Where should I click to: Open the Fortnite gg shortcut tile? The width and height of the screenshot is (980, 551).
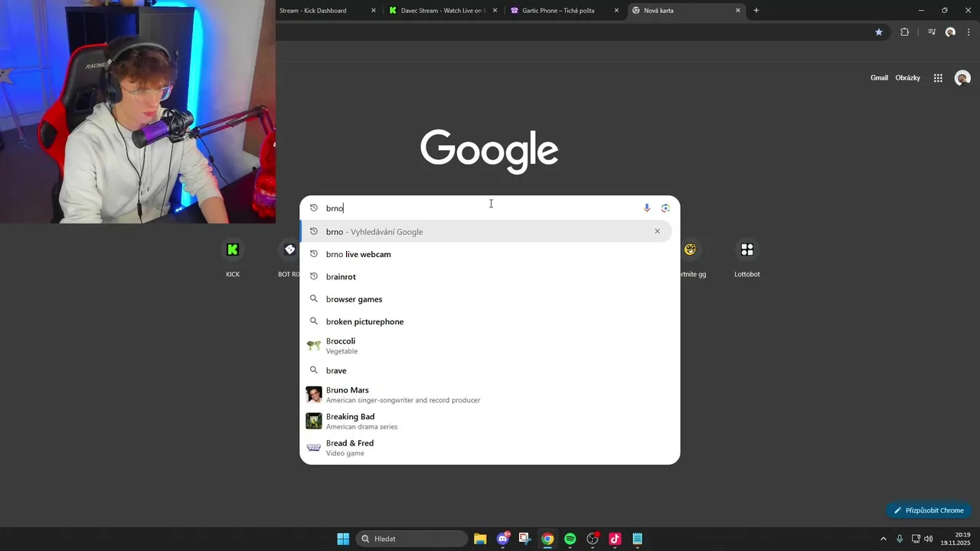tap(692, 258)
